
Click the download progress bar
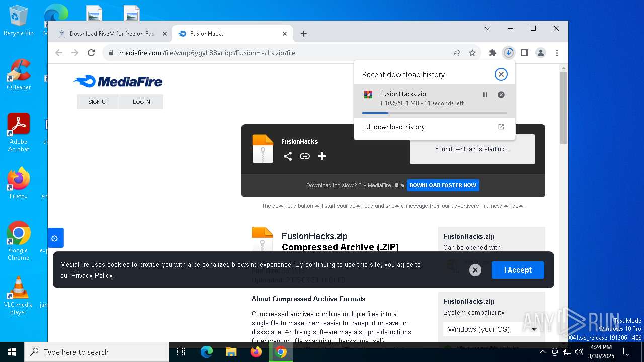[x=435, y=113]
